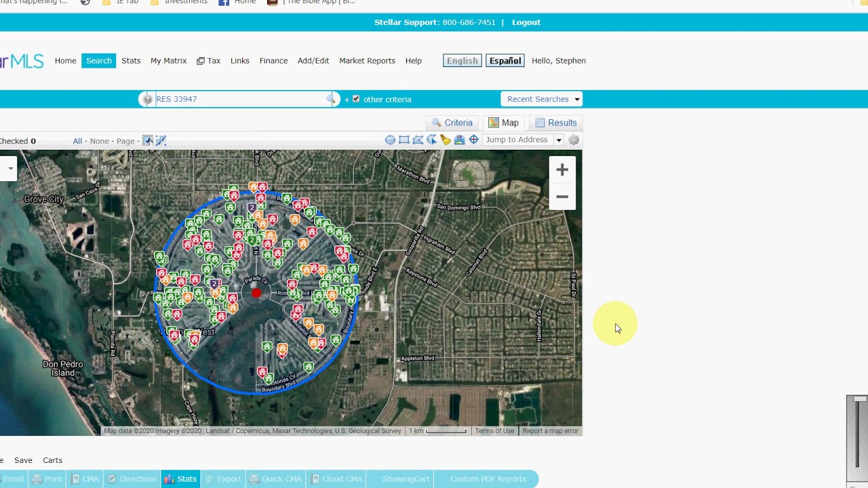Click the Facebook Home bookmark icon
Screen dimensions: 868x488
224,2
